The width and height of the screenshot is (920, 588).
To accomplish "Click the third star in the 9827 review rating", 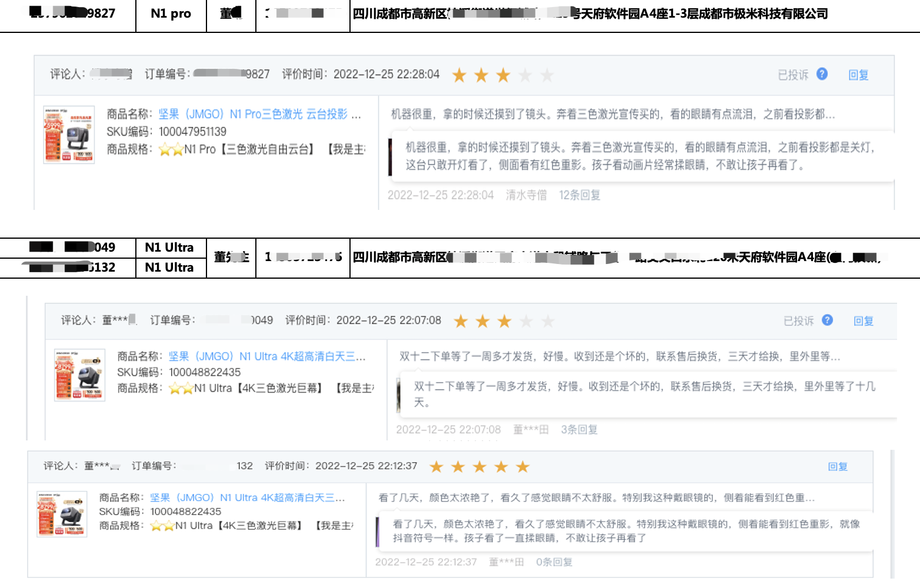I will (503, 75).
